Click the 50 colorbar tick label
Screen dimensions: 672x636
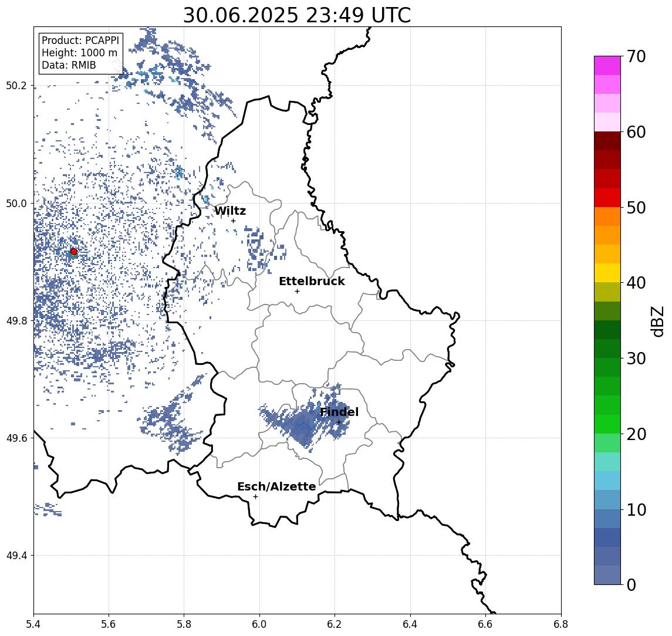point(636,208)
